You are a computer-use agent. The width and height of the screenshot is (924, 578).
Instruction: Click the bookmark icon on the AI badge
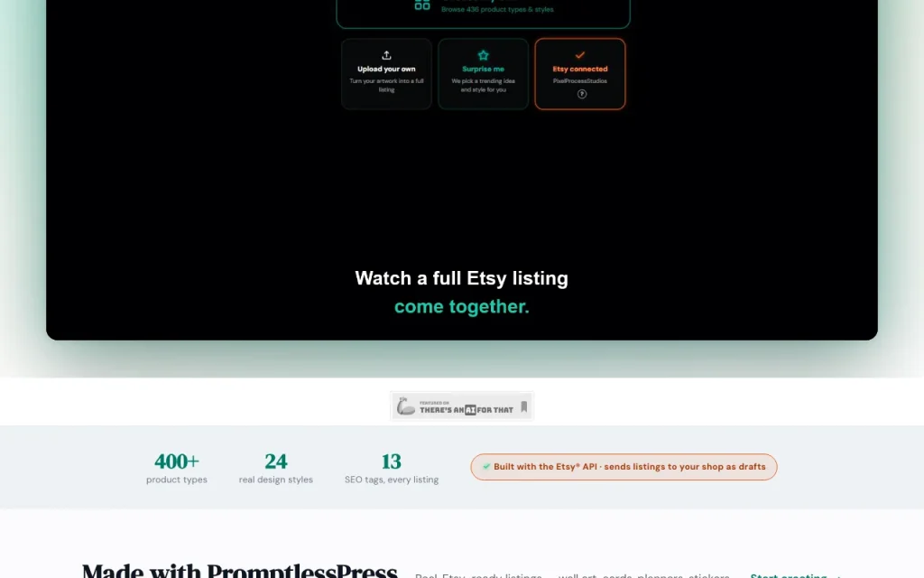pos(524,407)
